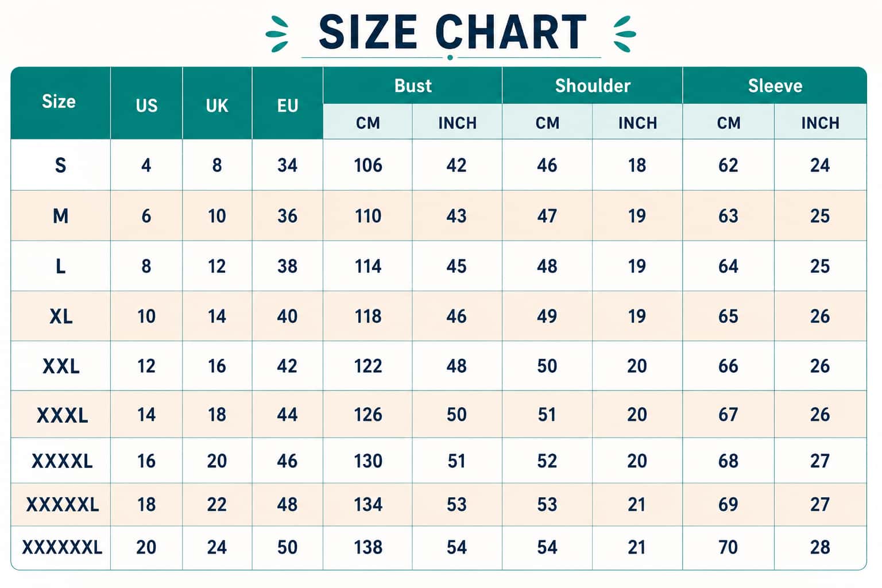Click the EU column header

[287, 106]
